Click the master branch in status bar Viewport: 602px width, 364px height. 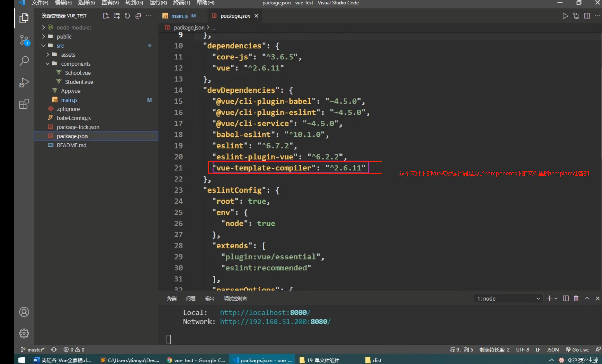[32, 349]
